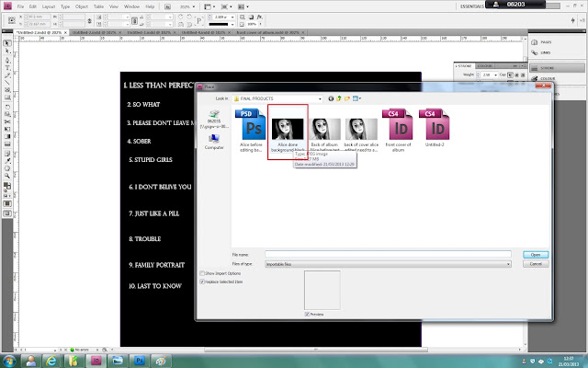Switch to the Stroke panel tab
The height and width of the screenshot is (368, 588).
pyautogui.click(x=464, y=66)
